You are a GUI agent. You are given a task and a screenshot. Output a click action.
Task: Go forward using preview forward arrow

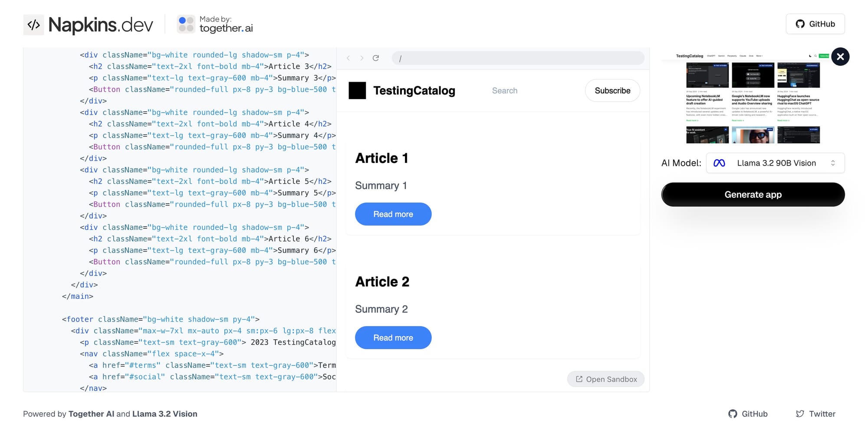[362, 58]
